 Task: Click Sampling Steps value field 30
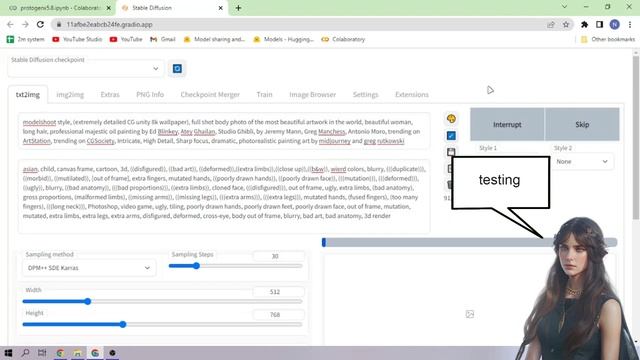pyautogui.click(x=278, y=256)
